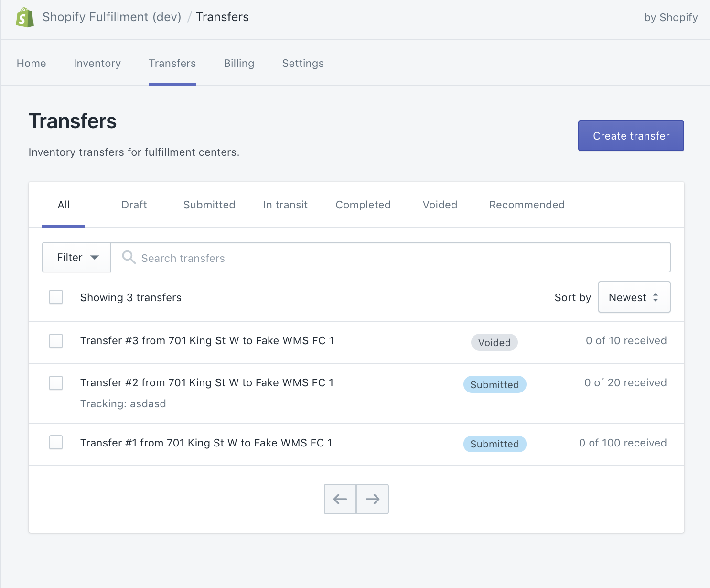This screenshot has width=710, height=588.
Task: Show the Voided transfers tab
Action: click(x=440, y=205)
